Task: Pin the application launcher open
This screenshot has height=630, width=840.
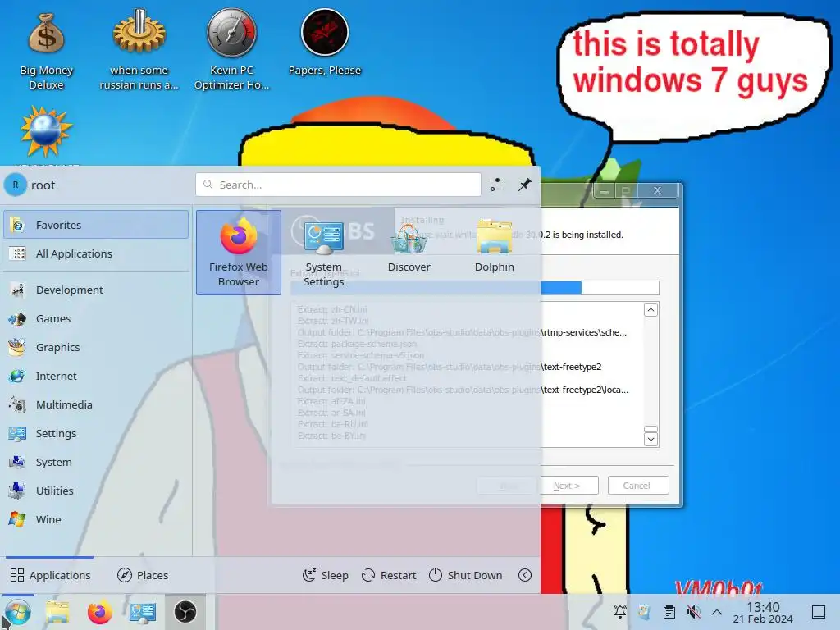Action: [x=524, y=185]
